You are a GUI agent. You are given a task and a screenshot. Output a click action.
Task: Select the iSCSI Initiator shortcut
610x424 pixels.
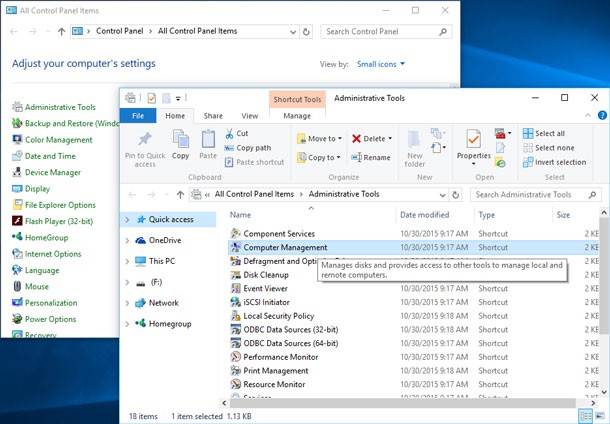pos(266,302)
